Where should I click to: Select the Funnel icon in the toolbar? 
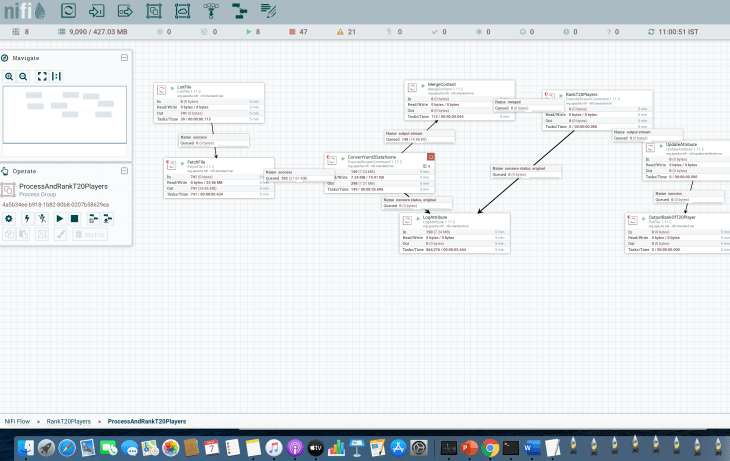tap(212, 11)
